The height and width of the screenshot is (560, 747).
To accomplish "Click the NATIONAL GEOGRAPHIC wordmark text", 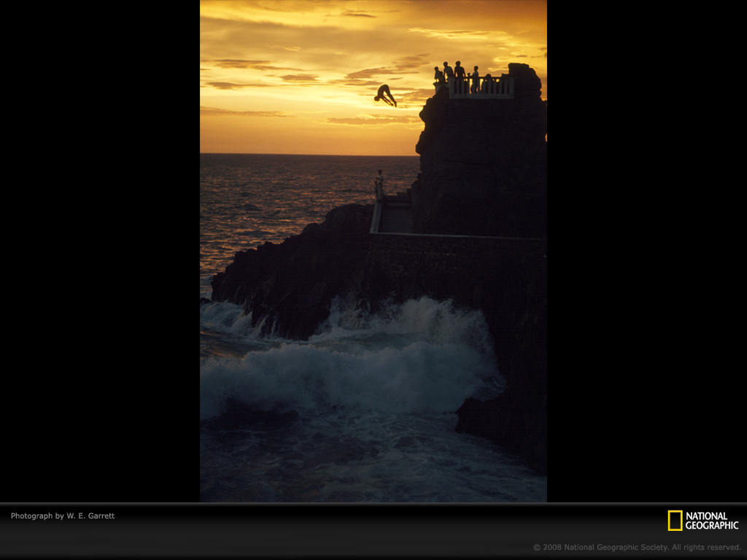I will point(711,521).
